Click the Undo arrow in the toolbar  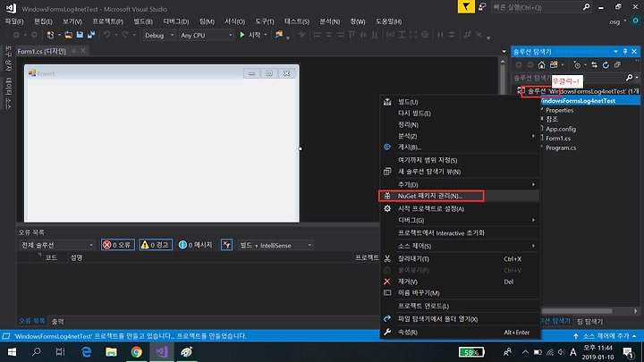tap(106, 35)
